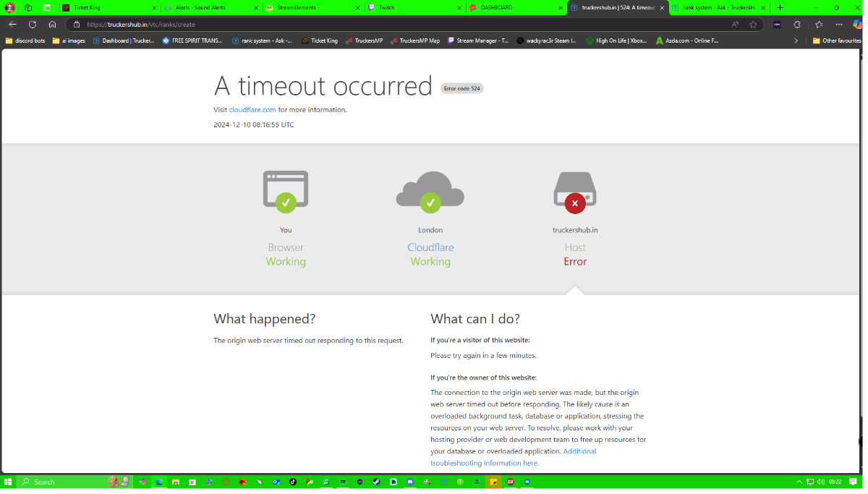Open the browser settings and more menu
The height and width of the screenshot is (494, 868).
[839, 24]
